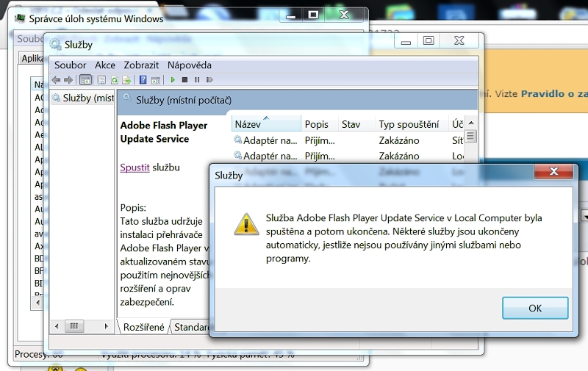Open the Akce menu
This screenshot has width=588, height=371.
[x=105, y=65]
